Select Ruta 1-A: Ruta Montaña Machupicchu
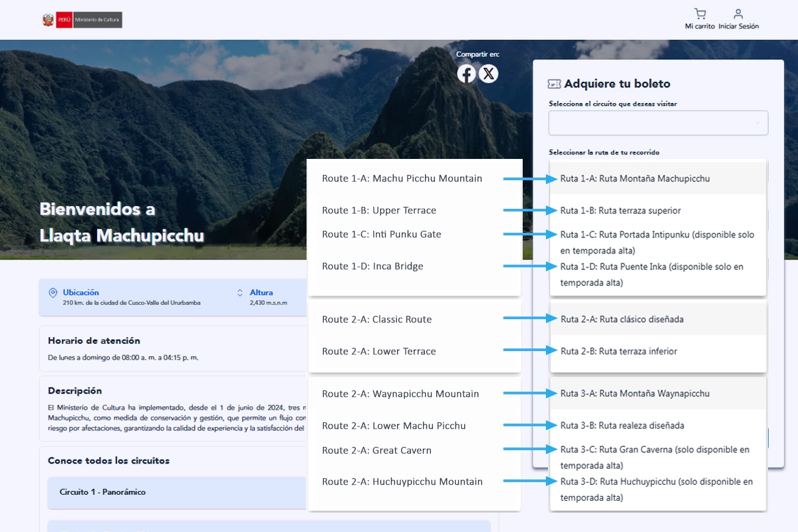 [x=635, y=178]
